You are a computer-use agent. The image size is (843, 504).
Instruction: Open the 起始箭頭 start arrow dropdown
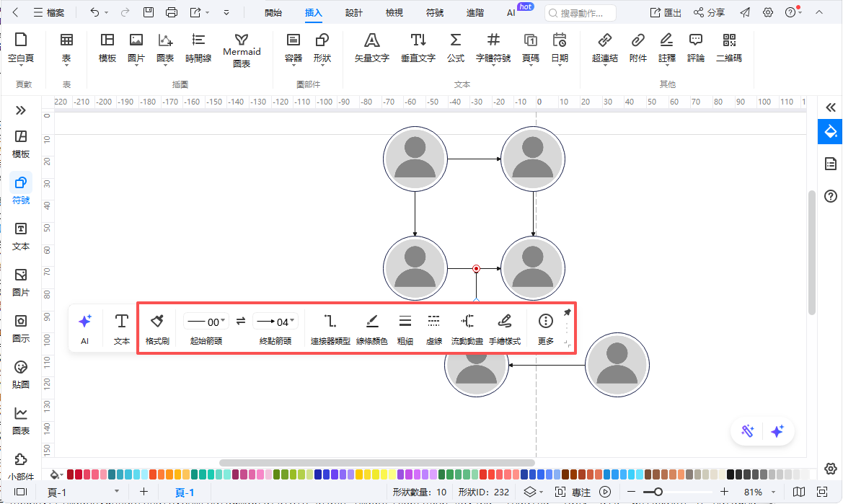coord(206,322)
